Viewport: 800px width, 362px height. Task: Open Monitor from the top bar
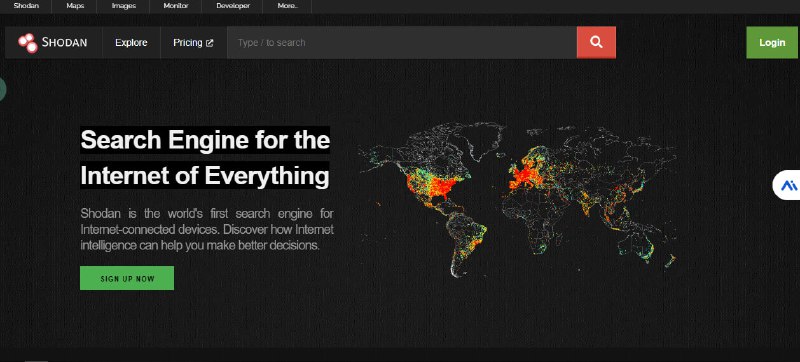point(176,6)
